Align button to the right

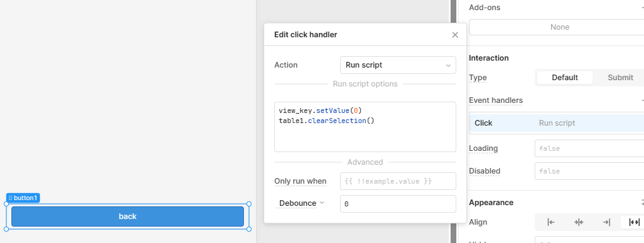(x=606, y=222)
